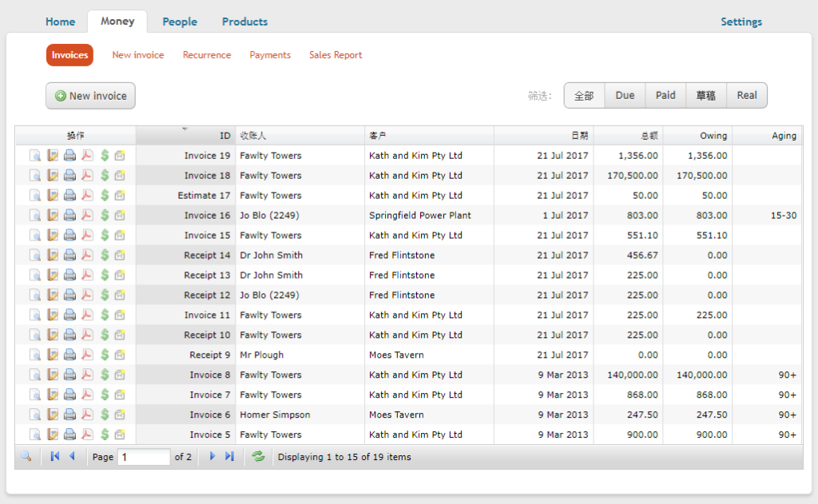Filter invoices by Real
Image resolution: width=818 pixels, height=504 pixels.
coord(747,96)
